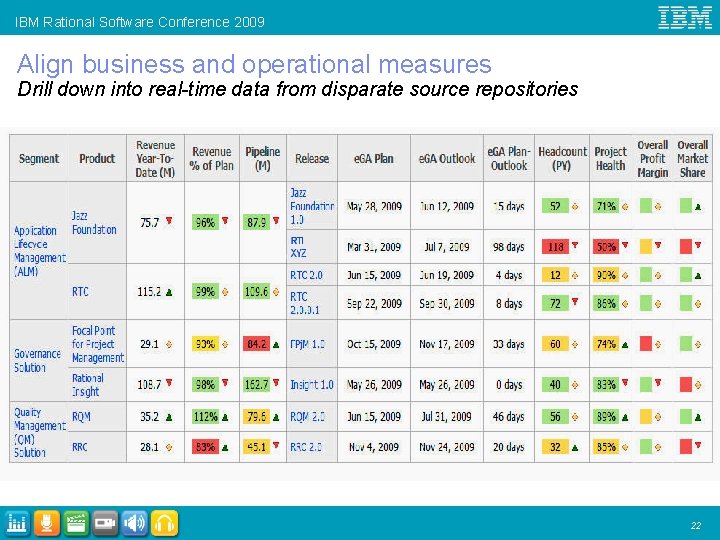Image resolution: width=720 pixels, height=540 pixels.
Task: Click red Profit Margin square in FPjM 1.0 row
Action: click(x=646, y=343)
